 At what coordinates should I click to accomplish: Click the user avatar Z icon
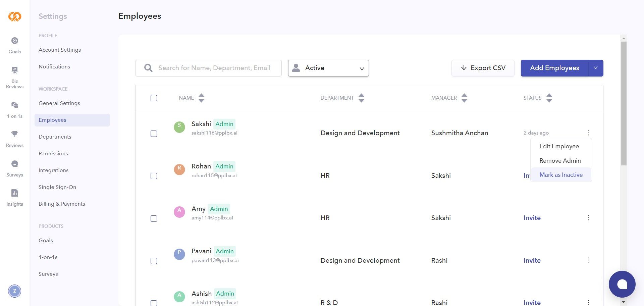pyautogui.click(x=14, y=291)
